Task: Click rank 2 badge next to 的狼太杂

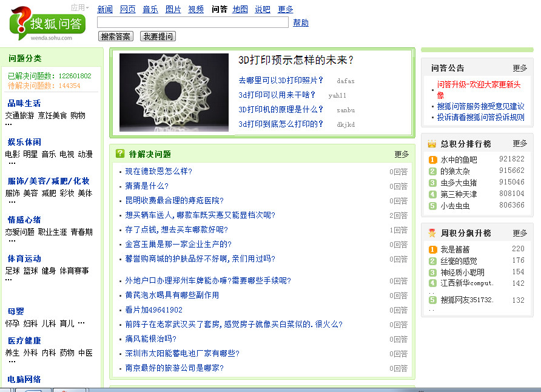Action: (x=432, y=171)
